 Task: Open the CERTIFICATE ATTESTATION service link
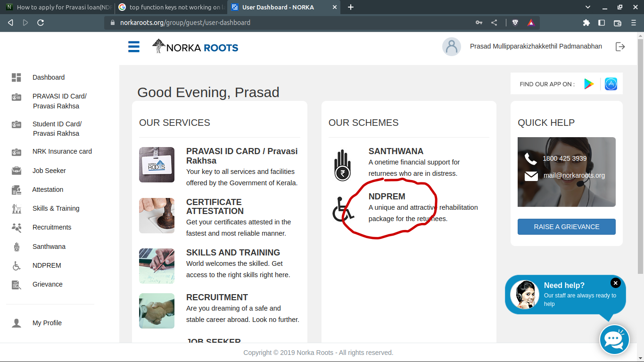click(x=215, y=206)
